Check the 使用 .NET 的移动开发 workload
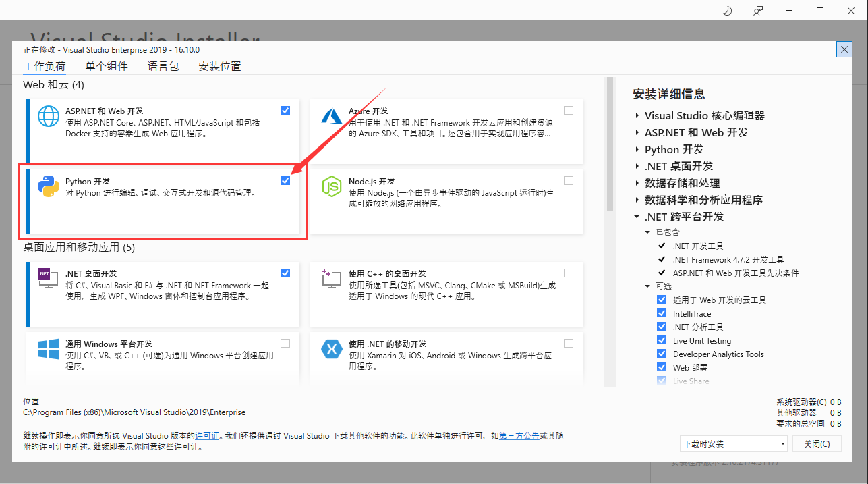 coord(569,343)
